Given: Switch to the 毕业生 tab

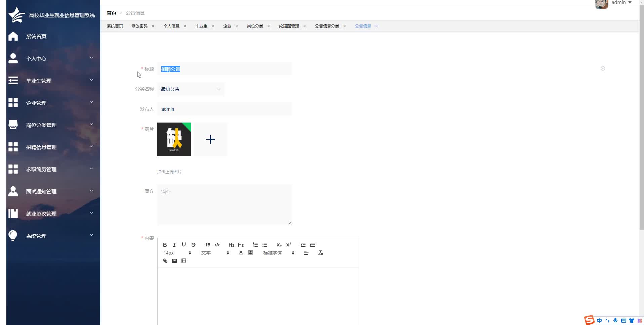Looking at the screenshot, I should point(201,26).
